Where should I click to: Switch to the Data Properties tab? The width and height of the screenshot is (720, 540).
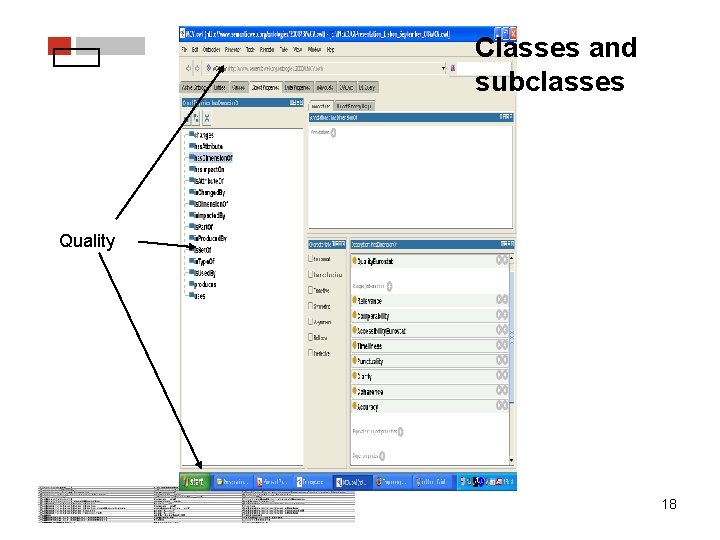click(297, 87)
